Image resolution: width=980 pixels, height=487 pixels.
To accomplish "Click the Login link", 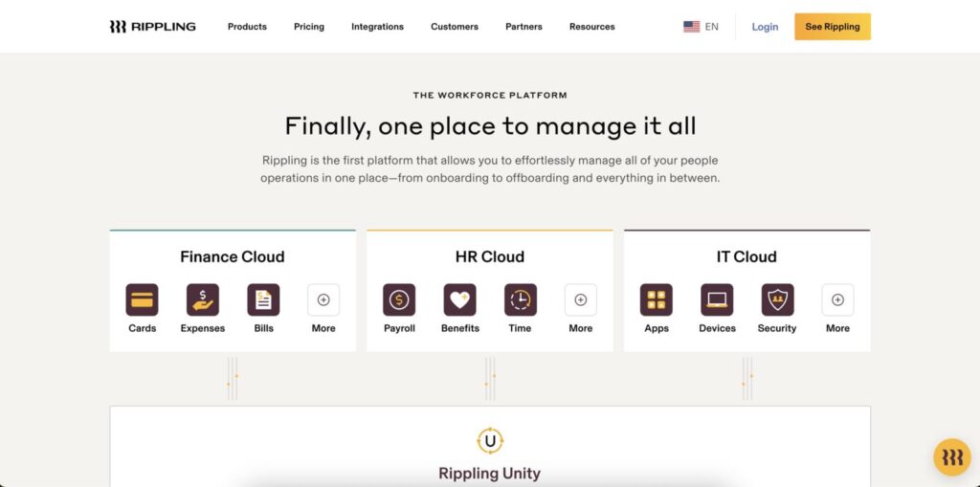I will (765, 27).
